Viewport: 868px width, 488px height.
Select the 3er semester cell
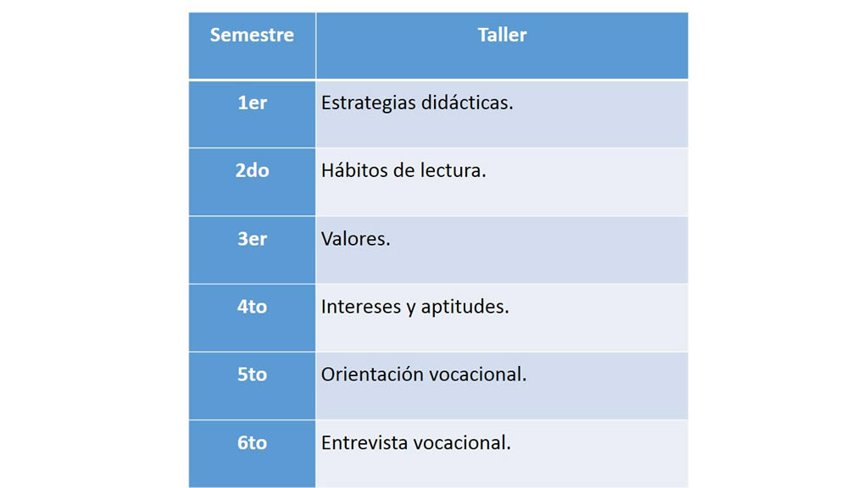point(252,239)
